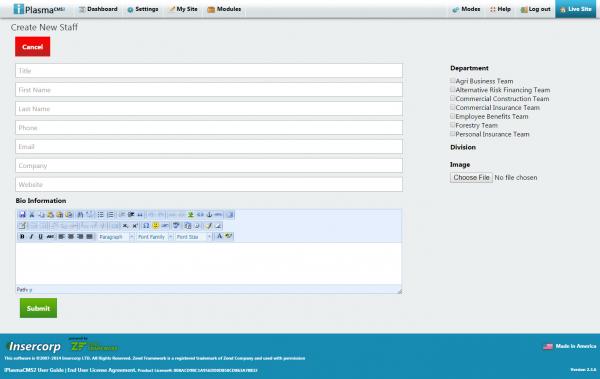Check the Agri Business Team checkbox

[452, 80]
